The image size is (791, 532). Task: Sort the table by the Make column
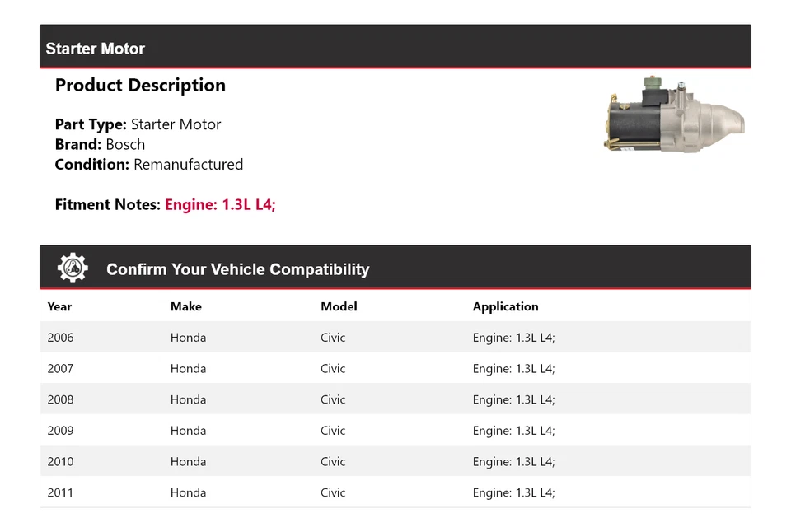point(185,306)
